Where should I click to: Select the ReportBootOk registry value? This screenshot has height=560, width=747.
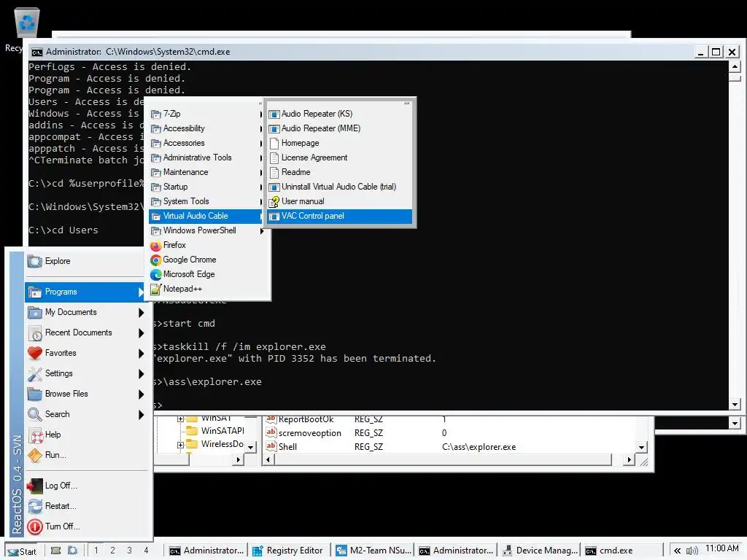tap(306, 419)
